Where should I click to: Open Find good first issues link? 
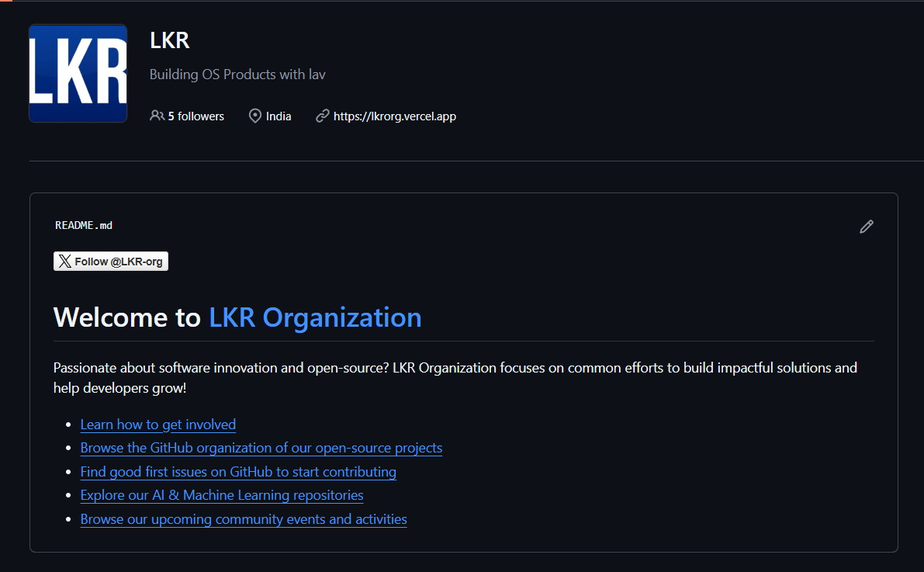[x=238, y=472]
